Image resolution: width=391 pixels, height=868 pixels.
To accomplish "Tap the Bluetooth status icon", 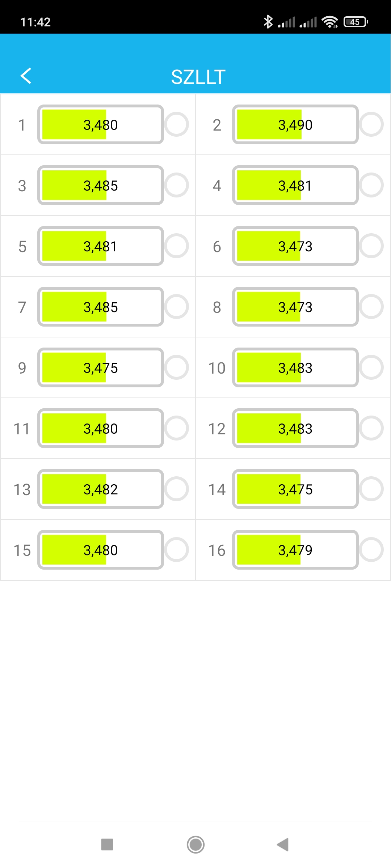I will tap(268, 22).
